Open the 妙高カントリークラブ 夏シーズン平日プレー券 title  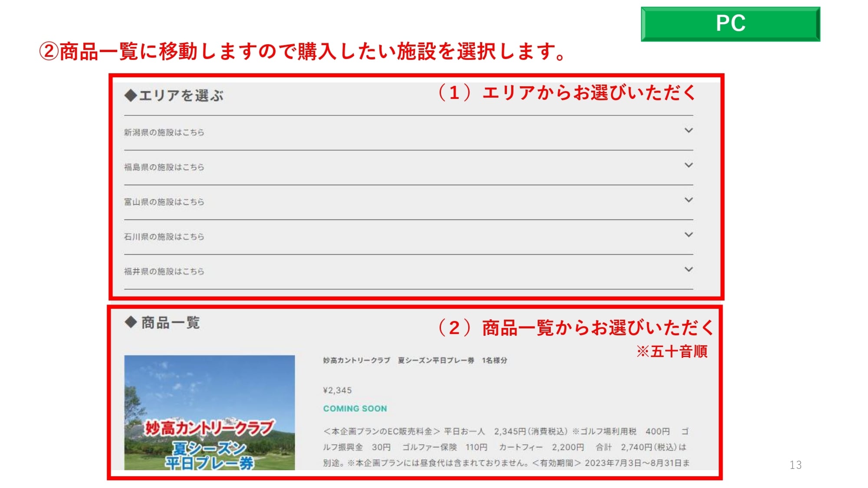point(414,360)
